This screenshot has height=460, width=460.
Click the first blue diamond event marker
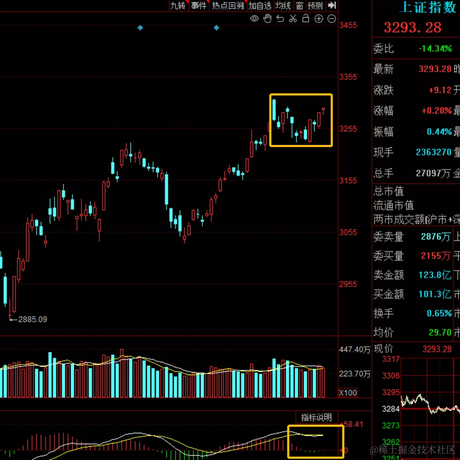tap(140, 28)
